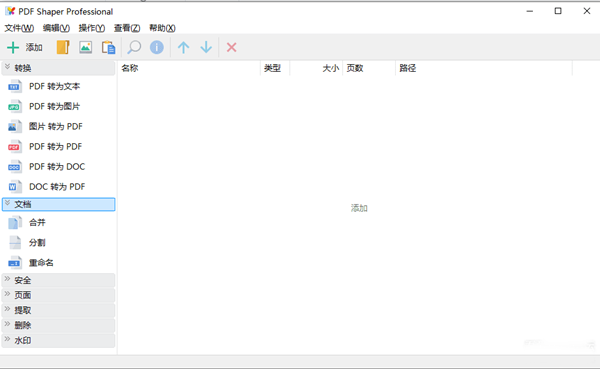Click the move up arrow icon
600x369 pixels.
(x=183, y=47)
